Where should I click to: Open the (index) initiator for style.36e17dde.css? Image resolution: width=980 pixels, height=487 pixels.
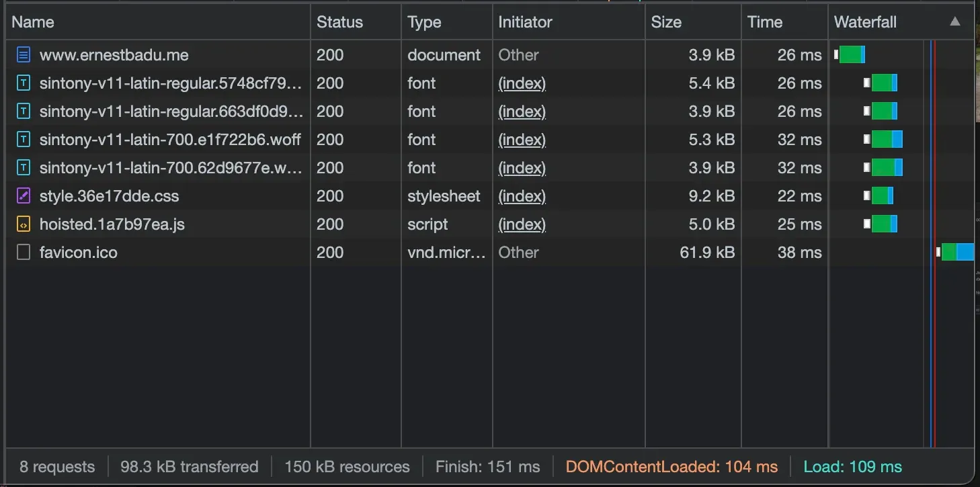pos(522,195)
